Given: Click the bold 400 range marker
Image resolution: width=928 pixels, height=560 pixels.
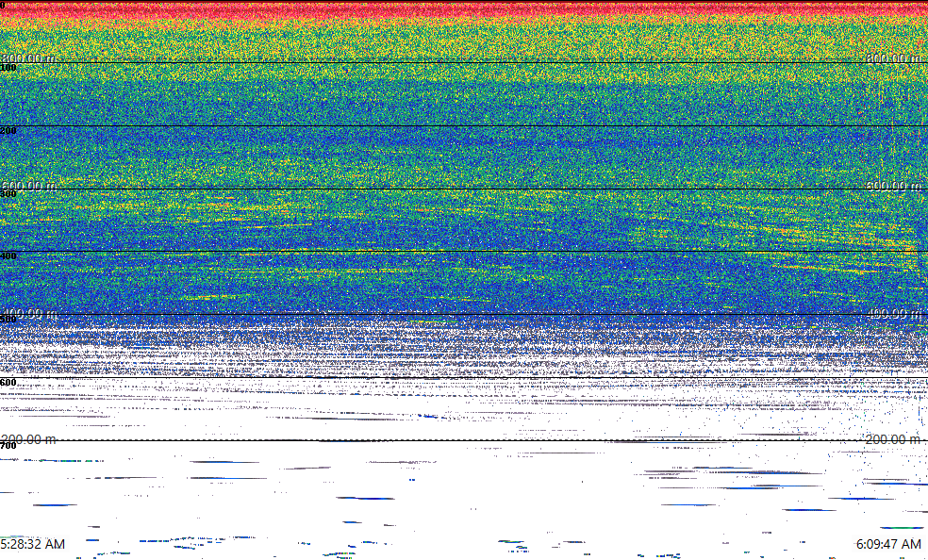Looking at the screenshot, I should [8, 256].
